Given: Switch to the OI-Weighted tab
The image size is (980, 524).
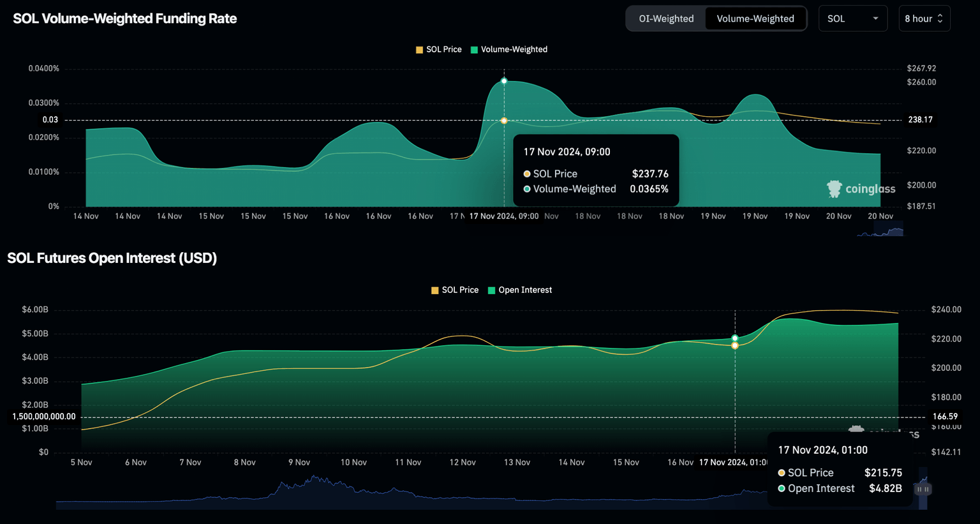Looking at the screenshot, I should [666, 19].
